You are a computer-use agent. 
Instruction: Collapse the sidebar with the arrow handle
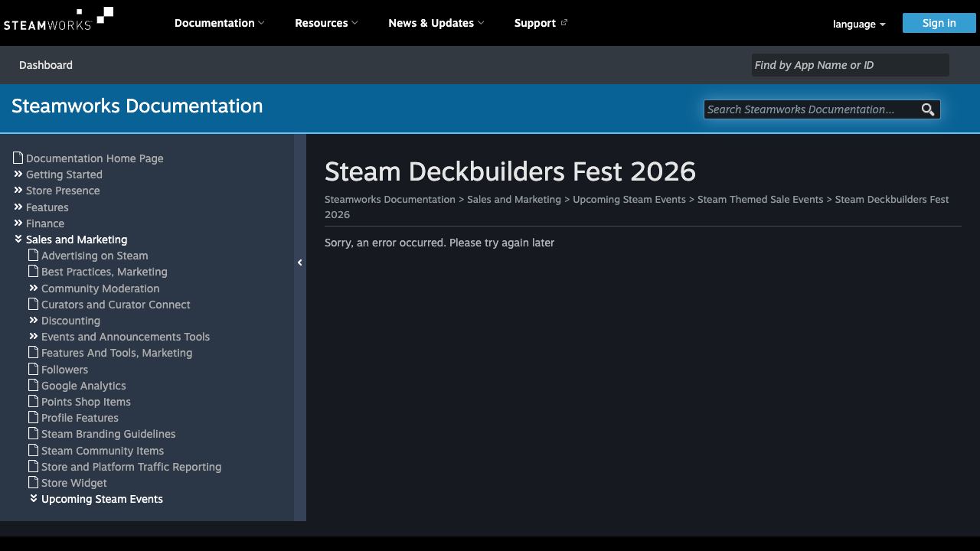tap(300, 262)
